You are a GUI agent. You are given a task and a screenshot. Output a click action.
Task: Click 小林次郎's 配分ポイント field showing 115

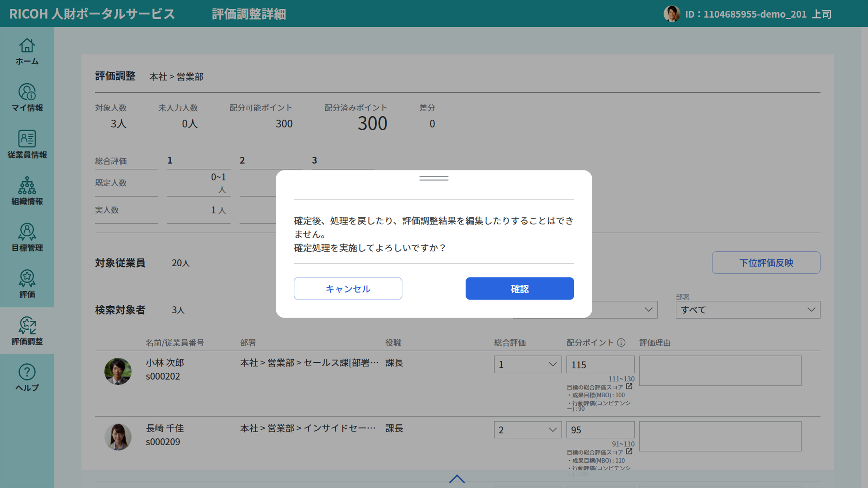600,364
